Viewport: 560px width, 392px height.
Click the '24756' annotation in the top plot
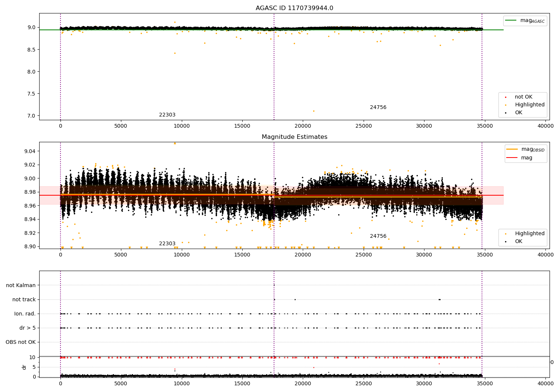pyautogui.click(x=378, y=108)
